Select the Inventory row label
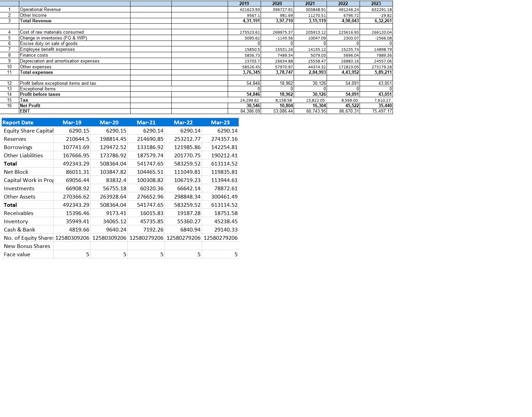The image size is (532, 417). coord(16,221)
